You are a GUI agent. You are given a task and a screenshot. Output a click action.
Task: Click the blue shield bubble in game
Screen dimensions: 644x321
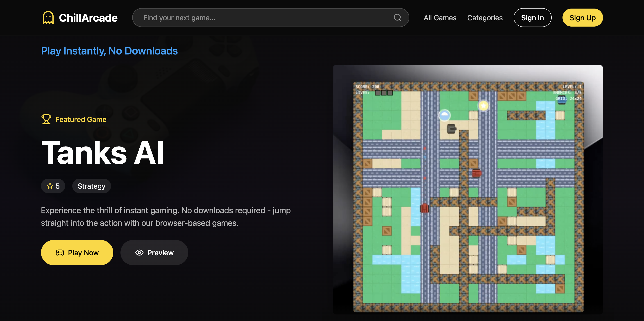coord(444,115)
